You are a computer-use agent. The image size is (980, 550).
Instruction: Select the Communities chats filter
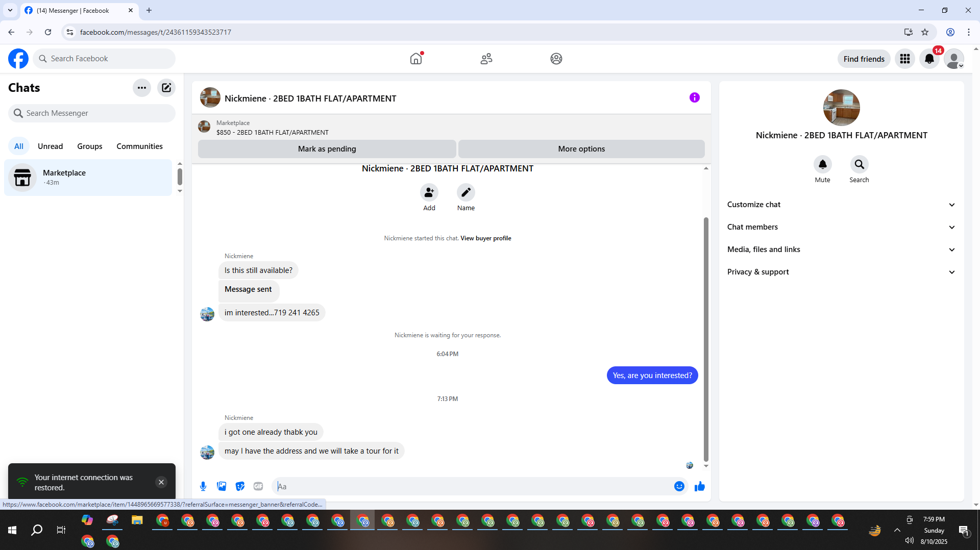tap(140, 146)
